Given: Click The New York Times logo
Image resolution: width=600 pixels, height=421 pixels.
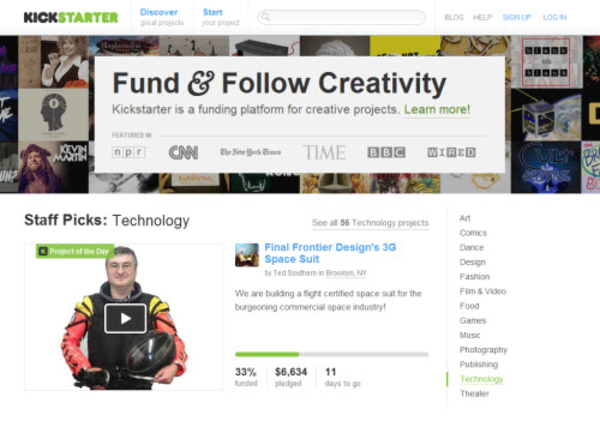Looking at the screenshot, I should (251, 152).
